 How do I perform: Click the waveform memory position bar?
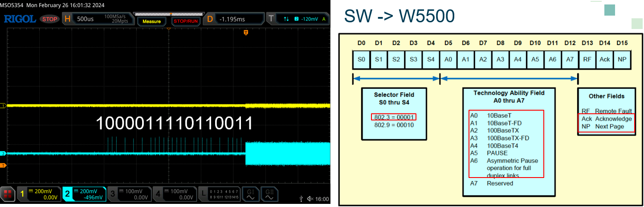169,15
